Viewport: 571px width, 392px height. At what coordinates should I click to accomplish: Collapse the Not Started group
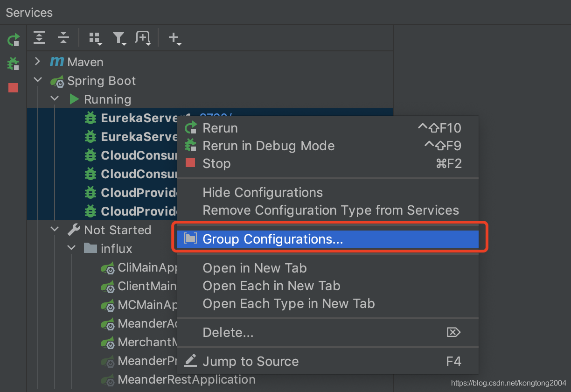(55, 230)
